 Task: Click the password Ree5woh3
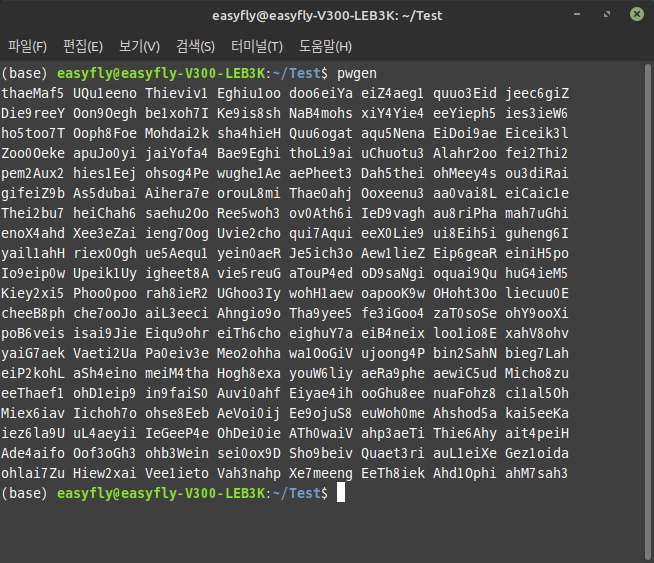point(249,214)
